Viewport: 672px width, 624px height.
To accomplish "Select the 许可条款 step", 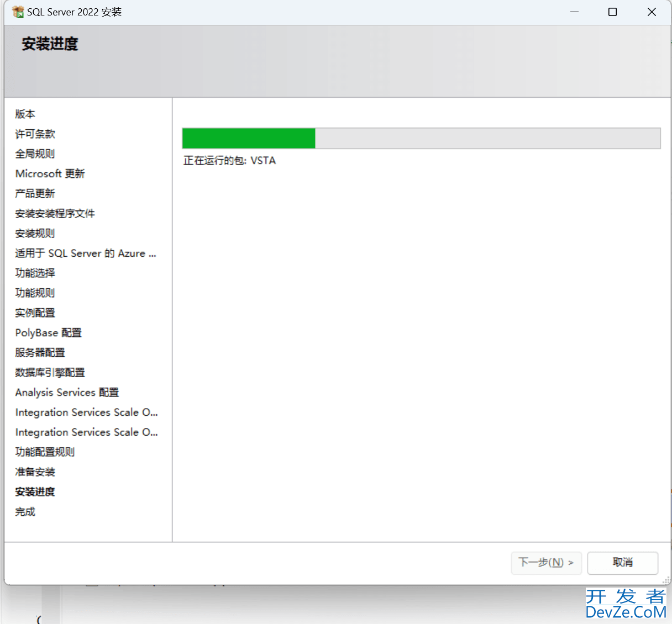I will click(x=35, y=134).
